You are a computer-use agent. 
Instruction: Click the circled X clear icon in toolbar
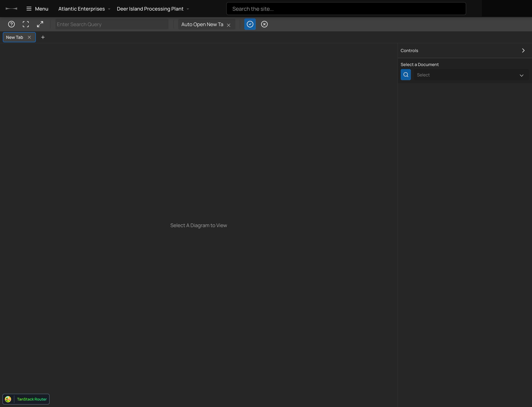[x=264, y=24]
